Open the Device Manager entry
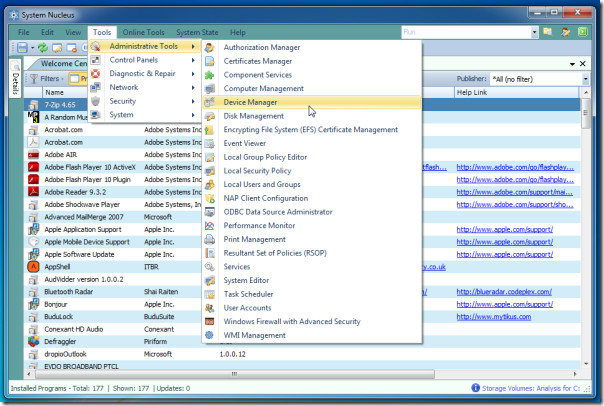Image resolution: width=604 pixels, height=406 pixels. [312, 102]
